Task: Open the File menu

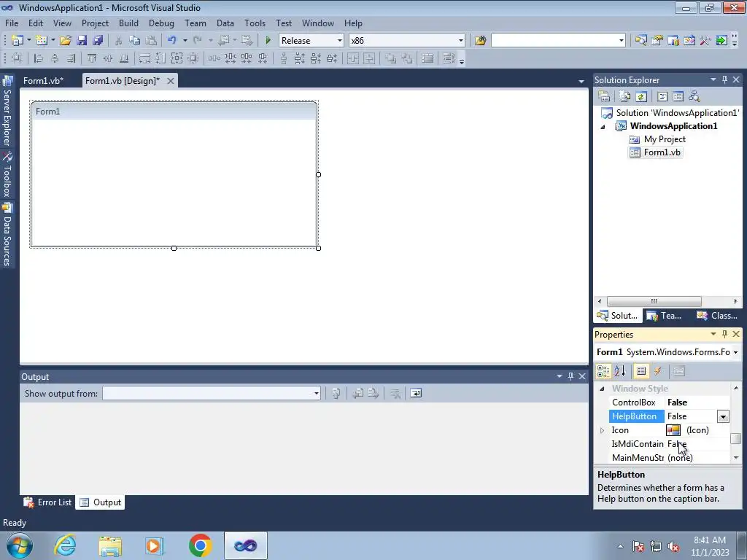Action: click(12, 23)
